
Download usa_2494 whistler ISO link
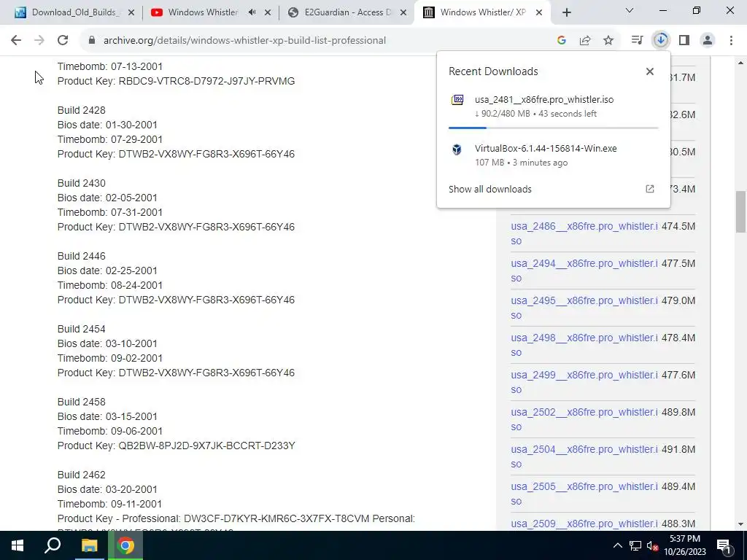584,271
